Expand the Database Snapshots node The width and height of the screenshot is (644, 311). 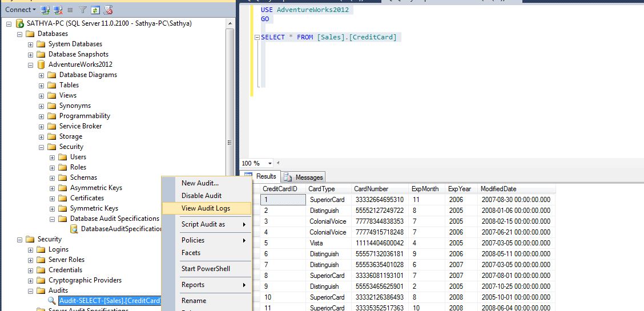click(30, 55)
